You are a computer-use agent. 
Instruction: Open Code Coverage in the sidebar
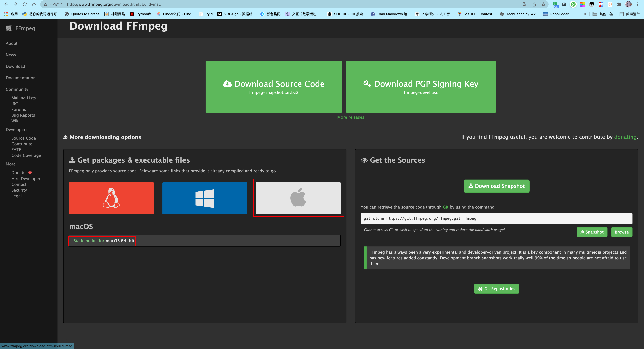pyautogui.click(x=26, y=155)
